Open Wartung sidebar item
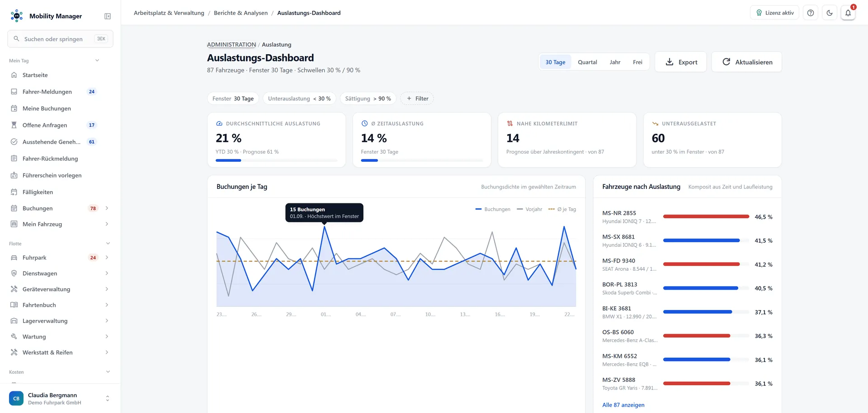 [x=60, y=337]
